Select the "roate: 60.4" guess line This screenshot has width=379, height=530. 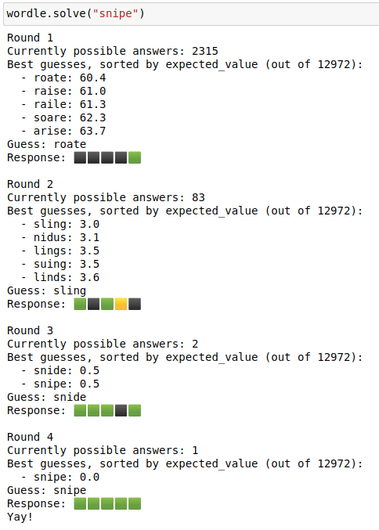click(x=70, y=78)
